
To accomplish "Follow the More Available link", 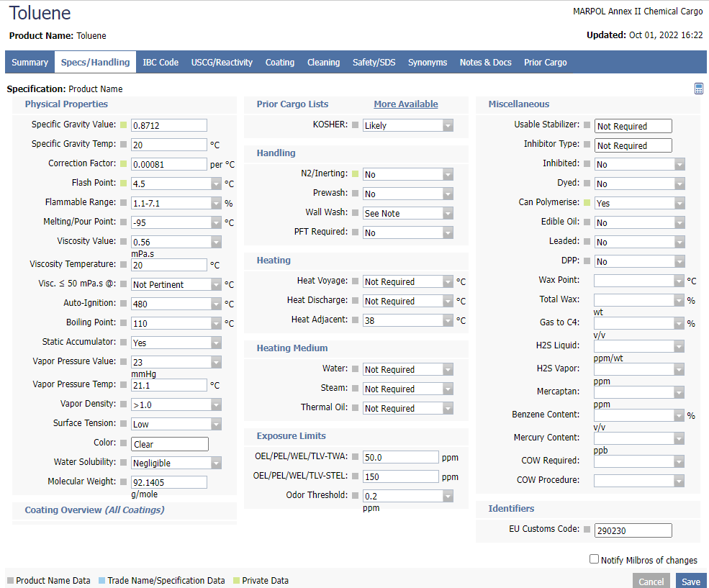I will pyautogui.click(x=405, y=104).
